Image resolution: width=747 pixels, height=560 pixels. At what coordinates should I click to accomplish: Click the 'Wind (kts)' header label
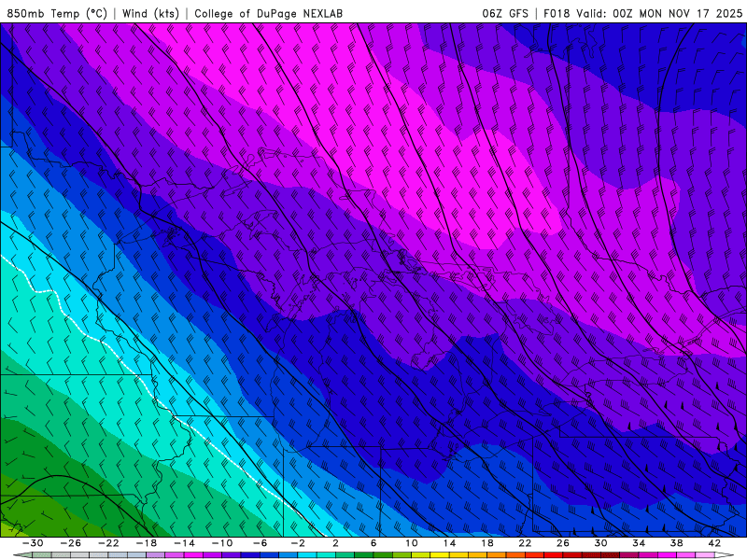coord(150,13)
